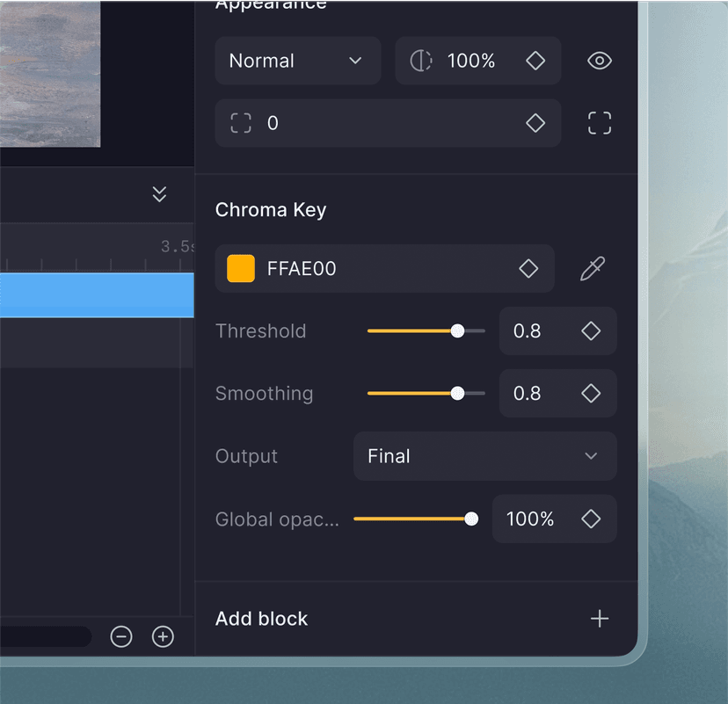Click the Threshold slider handle
This screenshot has height=704, width=728.
pos(457,330)
